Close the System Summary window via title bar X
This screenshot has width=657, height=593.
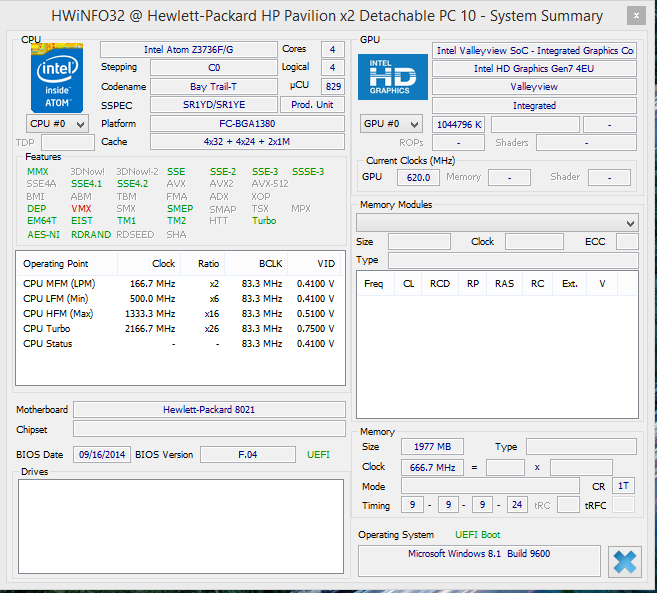pyautogui.click(x=636, y=16)
